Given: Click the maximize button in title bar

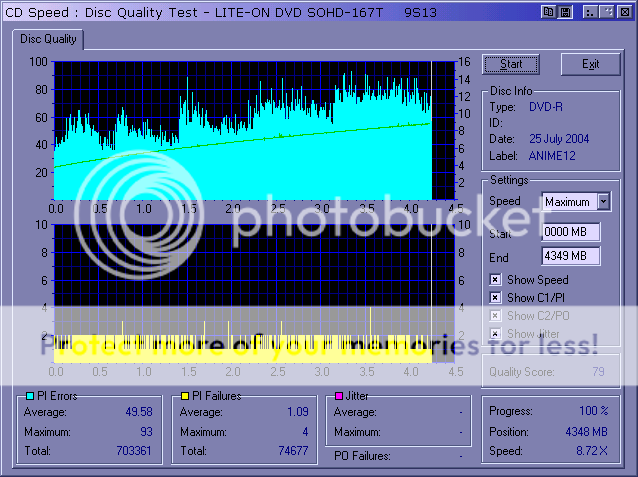Looking at the screenshot, I should click(x=607, y=12).
